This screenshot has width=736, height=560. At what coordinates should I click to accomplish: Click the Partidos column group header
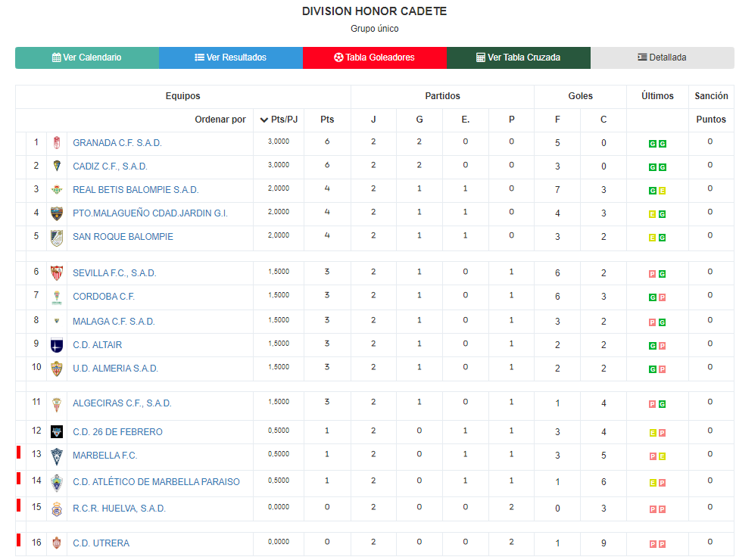(x=443, y=96)
